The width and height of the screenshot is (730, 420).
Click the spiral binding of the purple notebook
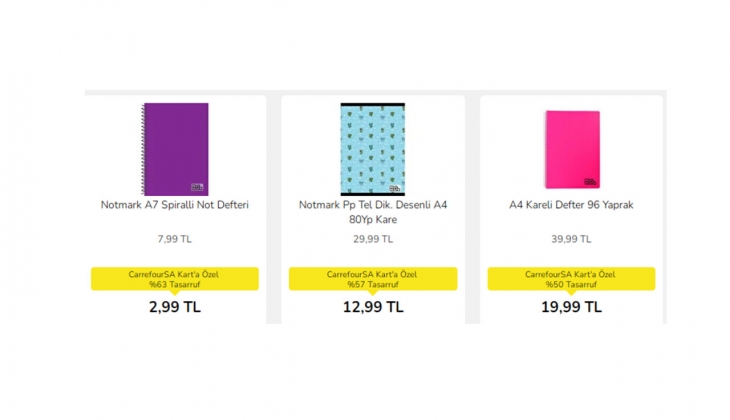(x=142, y=148)
